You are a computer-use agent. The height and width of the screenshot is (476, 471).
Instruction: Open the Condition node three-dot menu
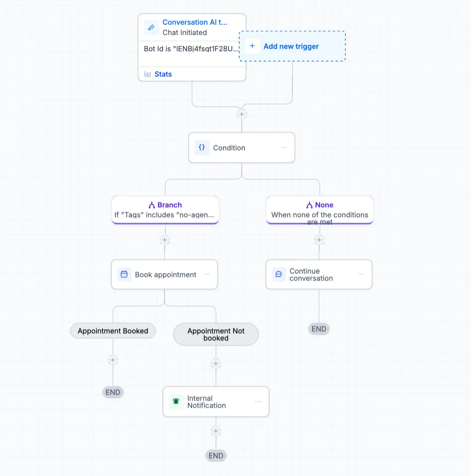click(x=284, y=147)
